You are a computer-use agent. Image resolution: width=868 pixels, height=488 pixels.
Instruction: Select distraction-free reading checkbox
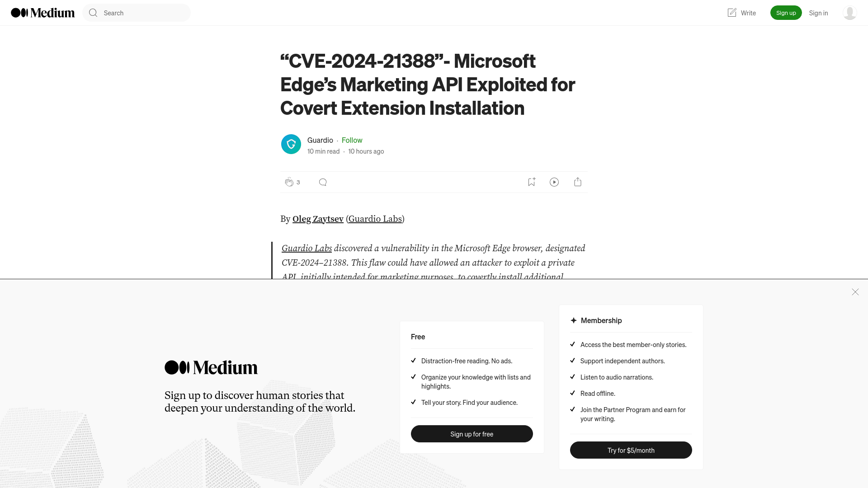point(414,361)
